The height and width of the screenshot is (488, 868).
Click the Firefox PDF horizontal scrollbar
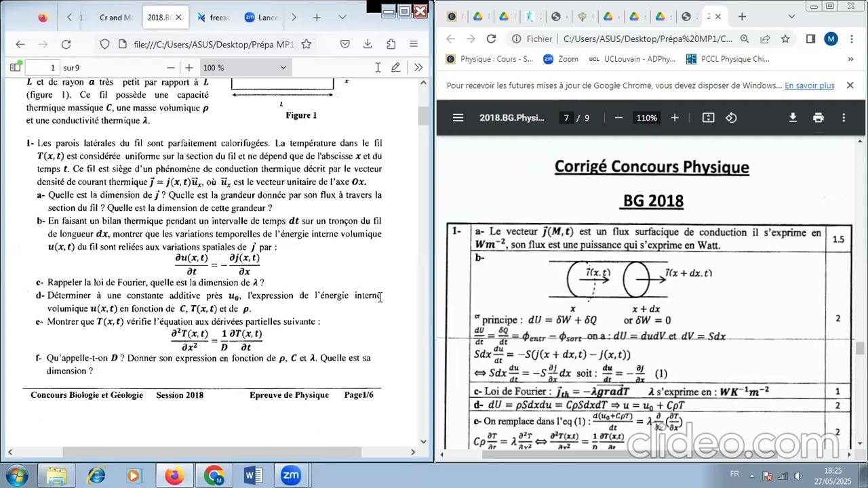point(212,452)
